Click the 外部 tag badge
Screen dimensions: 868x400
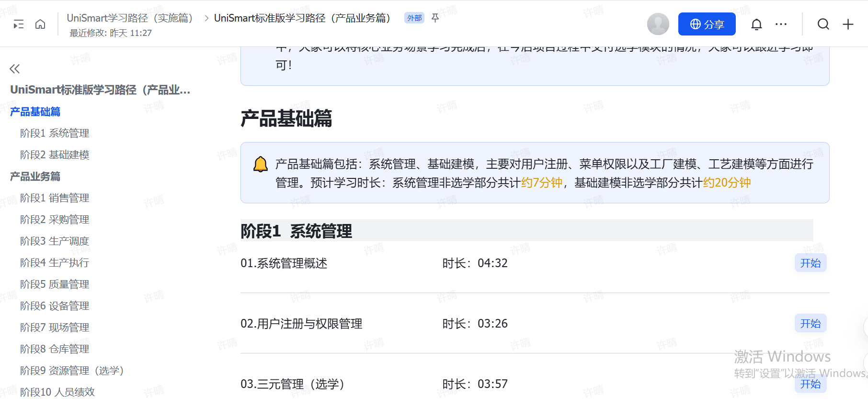coord(414,18)
